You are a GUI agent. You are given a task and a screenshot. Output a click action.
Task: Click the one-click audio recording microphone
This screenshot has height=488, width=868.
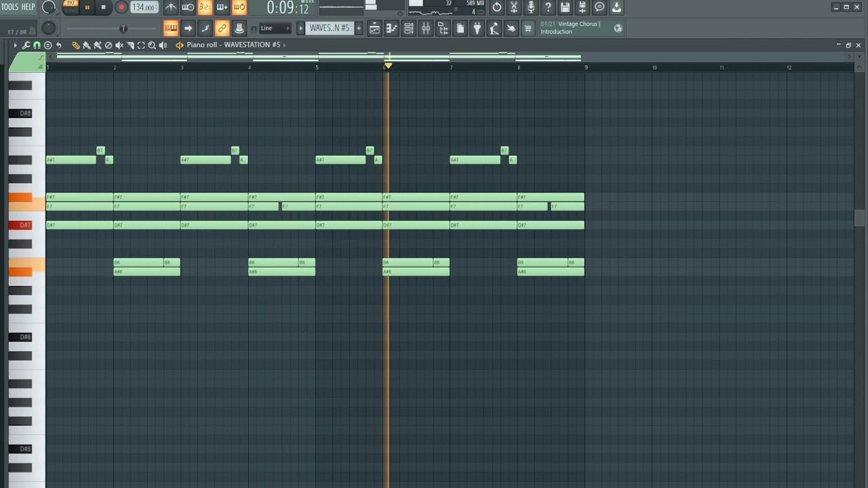click(531, 7)
